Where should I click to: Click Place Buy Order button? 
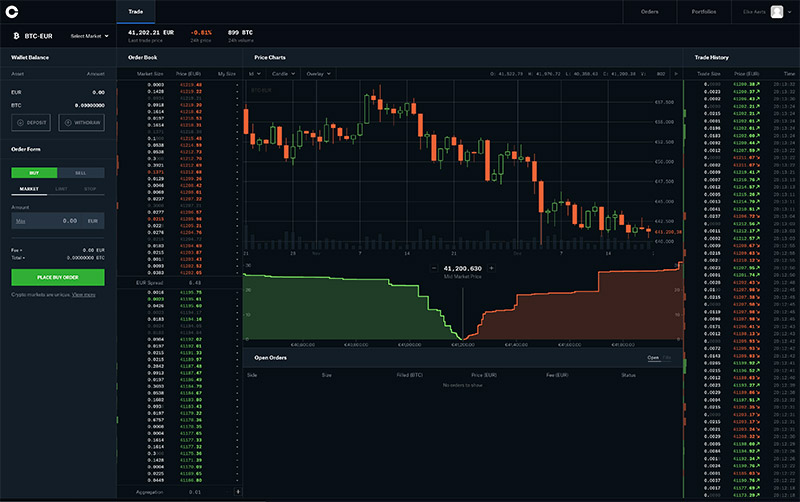[58, 277]
